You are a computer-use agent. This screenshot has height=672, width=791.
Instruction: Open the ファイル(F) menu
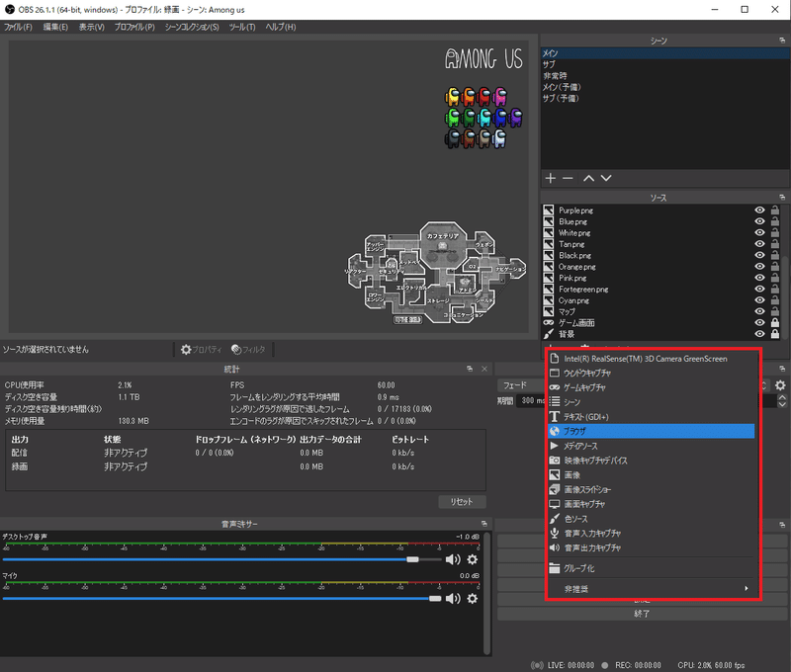18,27
